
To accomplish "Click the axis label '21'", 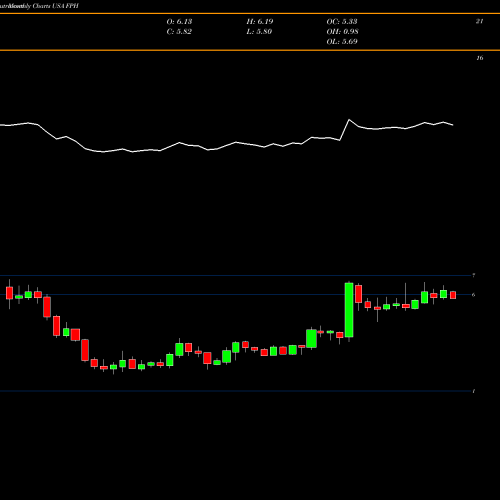I will [x=479, y=21].
